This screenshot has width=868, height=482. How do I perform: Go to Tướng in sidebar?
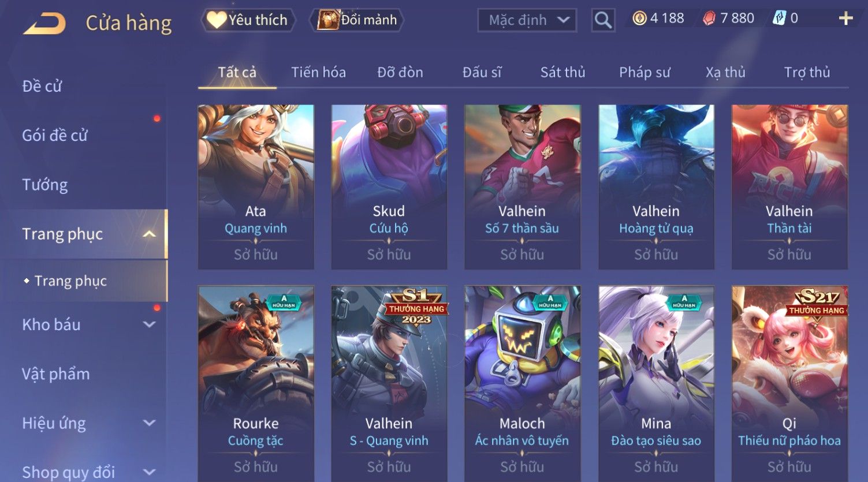[45, 185]
